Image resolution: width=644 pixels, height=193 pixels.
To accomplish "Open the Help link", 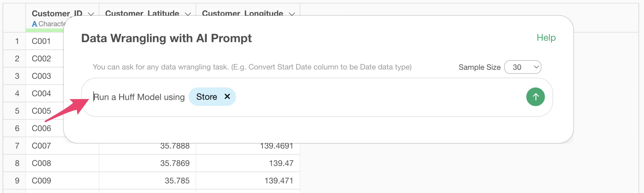I will [x=546, y=38].
